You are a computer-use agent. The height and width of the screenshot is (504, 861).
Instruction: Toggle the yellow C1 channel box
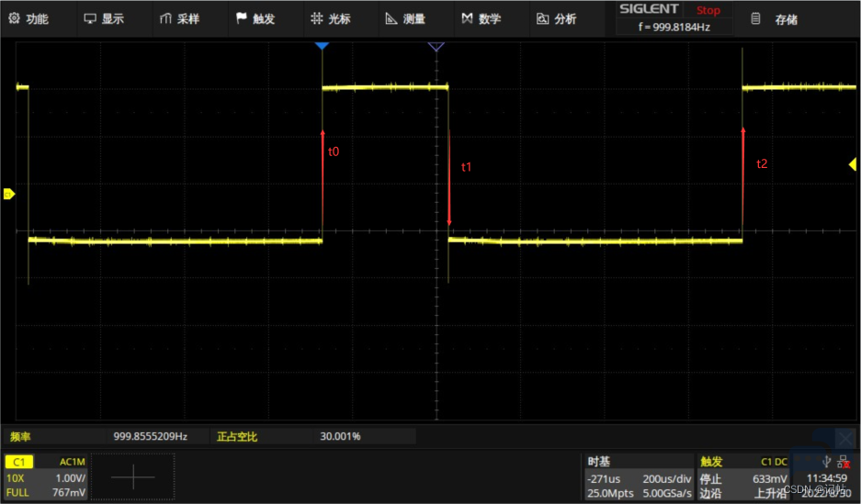pos(19,462)
